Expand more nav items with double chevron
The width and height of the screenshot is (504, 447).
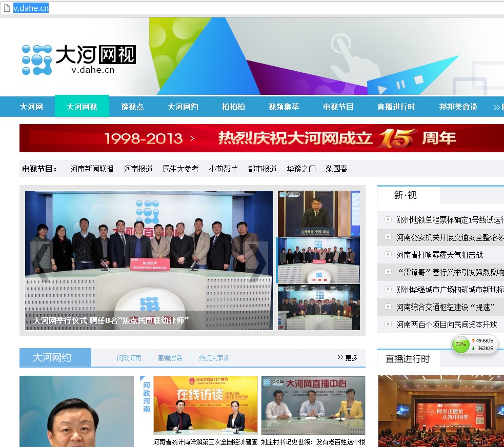tap(498, 107)
